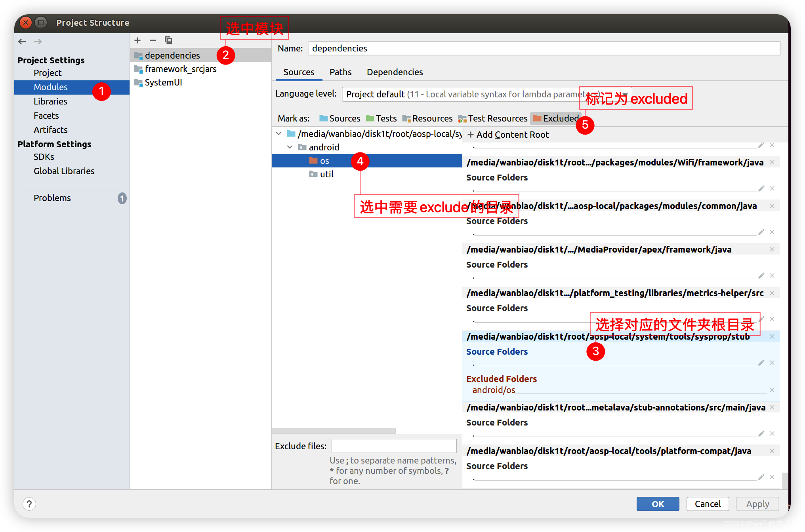805x532 pixels.
Task: Collapse the content root tree node
Action: coord(279,134)
